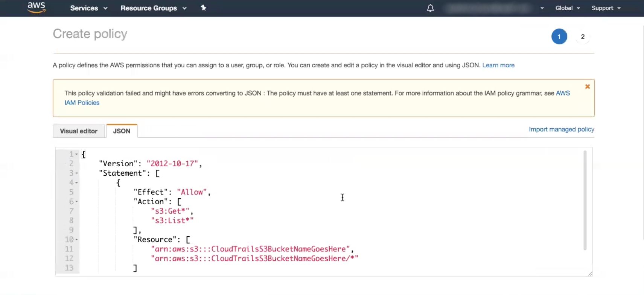The width and height of the screenshot is (644, 295).
Task: Click the "s3:Get*" action string
Action: click(x=170, y=211)
